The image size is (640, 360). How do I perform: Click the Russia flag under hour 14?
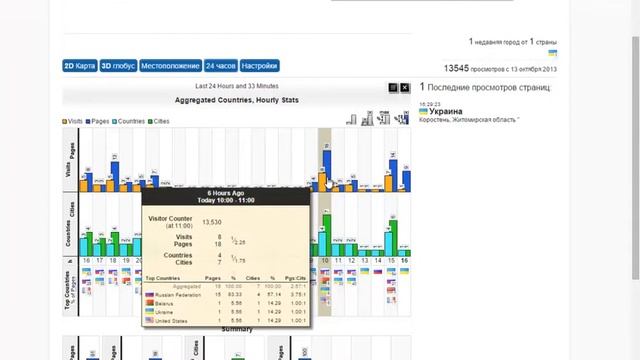tap(378, 271)
